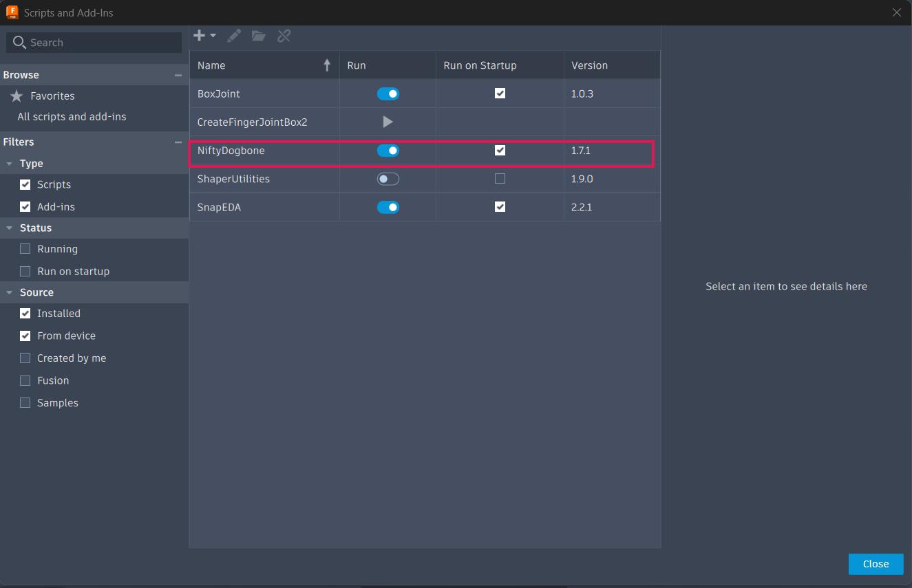Check the Created by me filter
Image resolution: width=912 pixels, height=588 pixels.
click(x=25, y=358)
